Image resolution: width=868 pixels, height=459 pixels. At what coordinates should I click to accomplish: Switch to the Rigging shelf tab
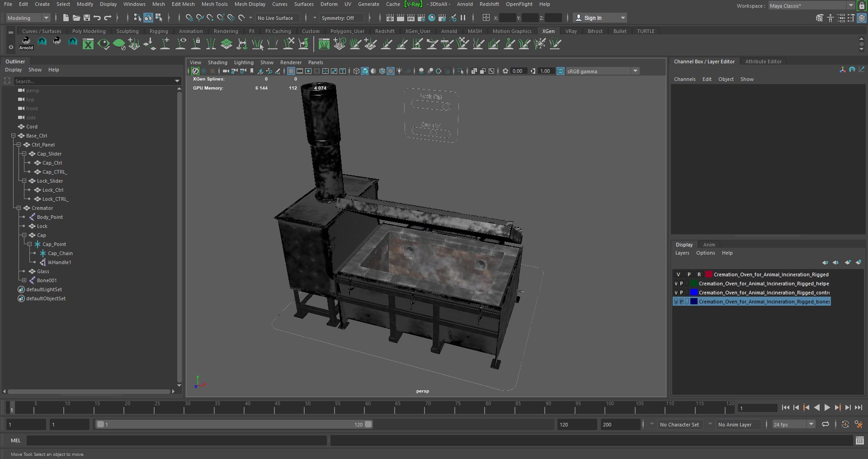(159, 31)
